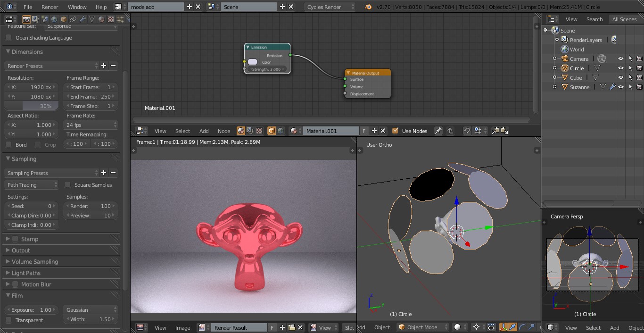The width and height of the screenshot is (644, 333).
Task: Uncheck the Use Nodes checkbox
Action: [395, 131]
